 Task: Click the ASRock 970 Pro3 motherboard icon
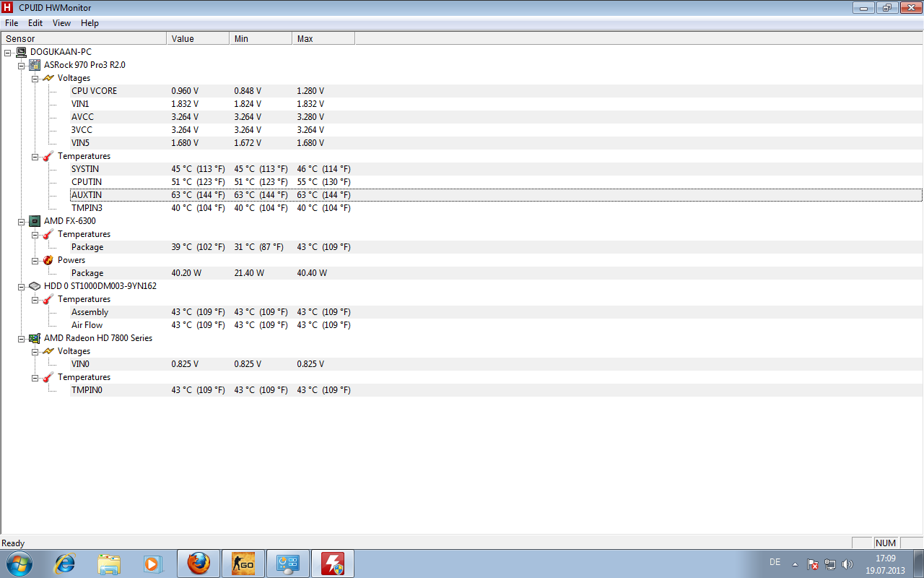(35, 65)
